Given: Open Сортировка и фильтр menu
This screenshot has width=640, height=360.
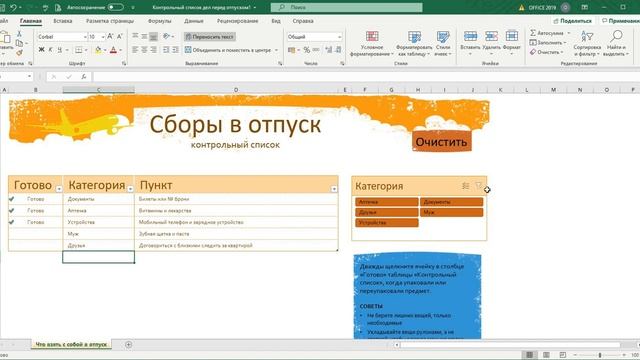Looking at the screenshot, I should point(587,43).
